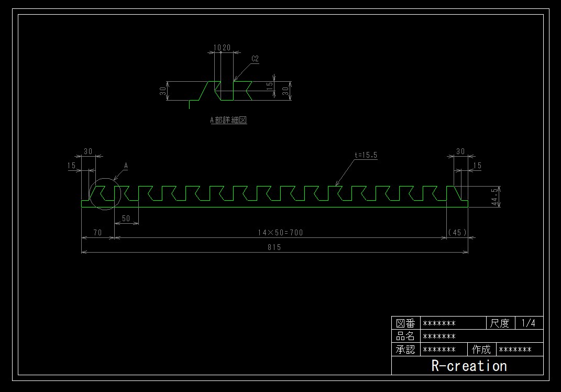
Task: Click the 品名 label in title block
Action: (405, 336)
